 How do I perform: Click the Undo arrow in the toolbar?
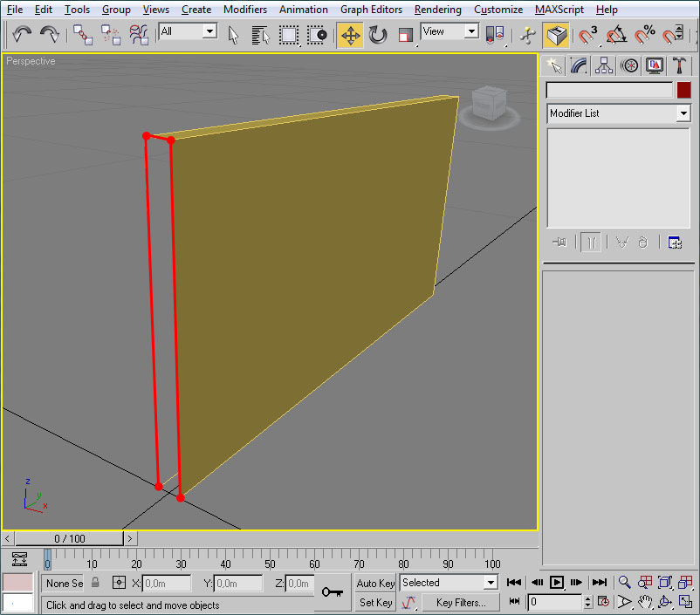coord(23,35)
